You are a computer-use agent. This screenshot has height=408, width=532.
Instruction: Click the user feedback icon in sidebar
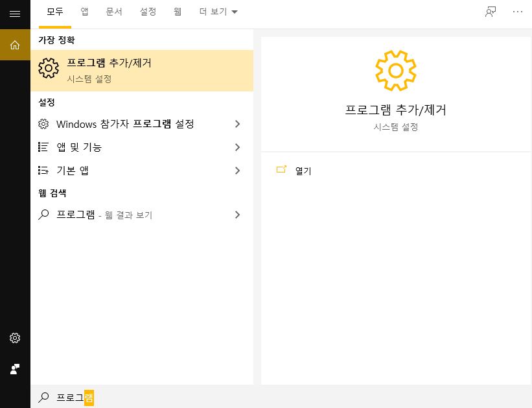coord(15,369)
